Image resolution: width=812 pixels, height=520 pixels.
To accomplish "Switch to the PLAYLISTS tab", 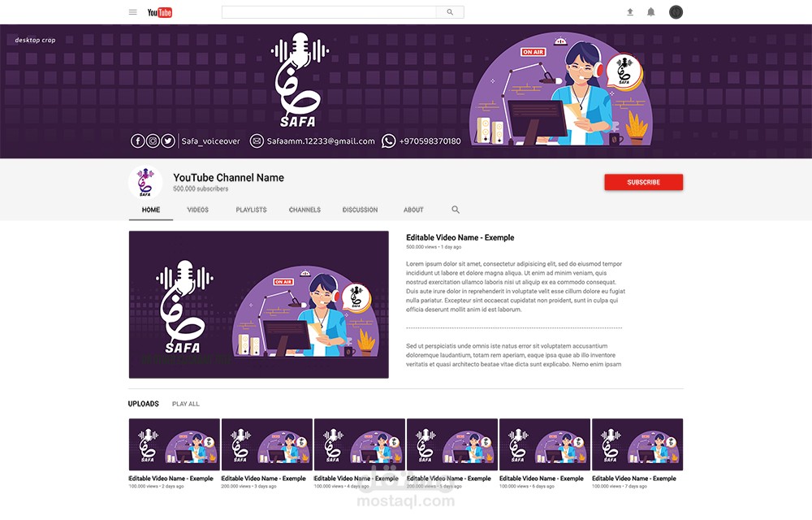I will [x=251, y=210].
